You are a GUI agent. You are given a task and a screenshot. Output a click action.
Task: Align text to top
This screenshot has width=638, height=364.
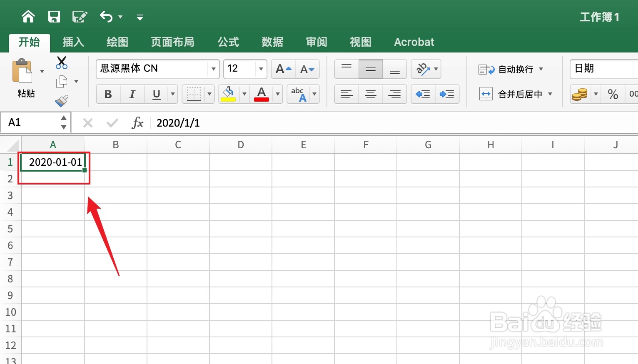(x=346, y=69)
